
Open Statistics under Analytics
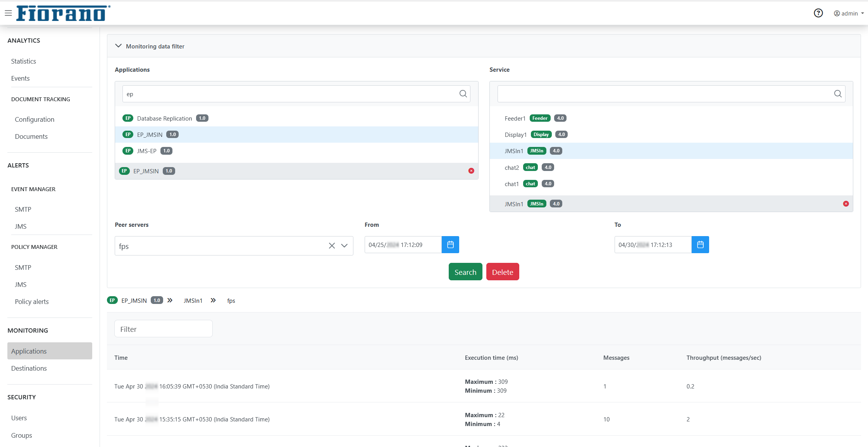coord(24,61)
